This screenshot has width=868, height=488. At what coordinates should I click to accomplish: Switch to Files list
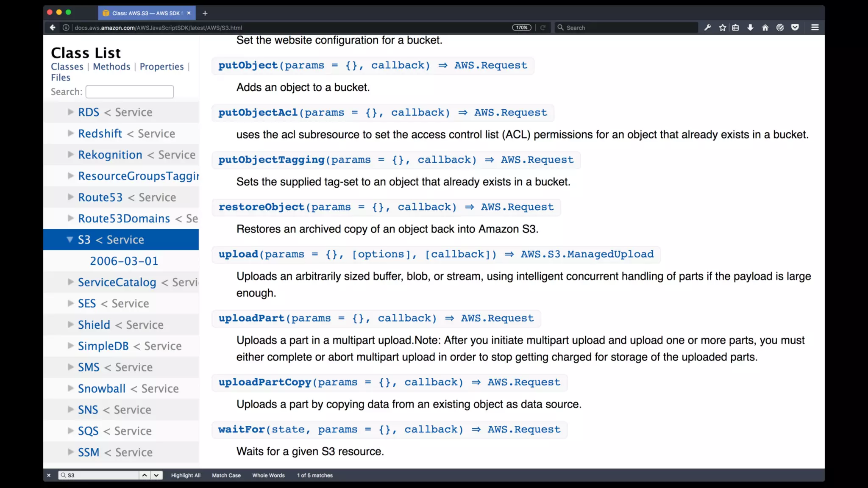(61, 78)
